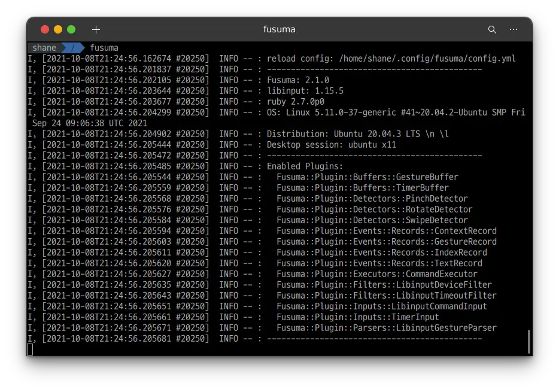Click the 'Parsers::LibinputGestureParser' plugin line
559x392 pixels.
[x=387, y=328]
